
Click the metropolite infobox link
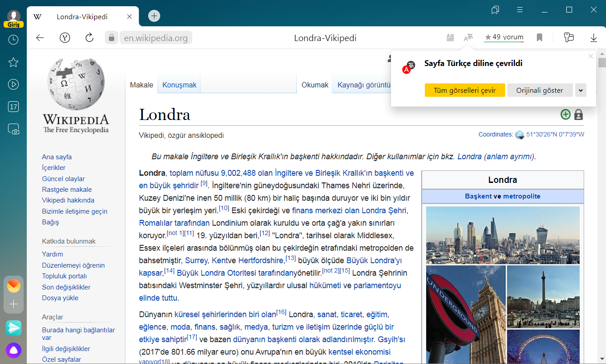tap(522, 196)
